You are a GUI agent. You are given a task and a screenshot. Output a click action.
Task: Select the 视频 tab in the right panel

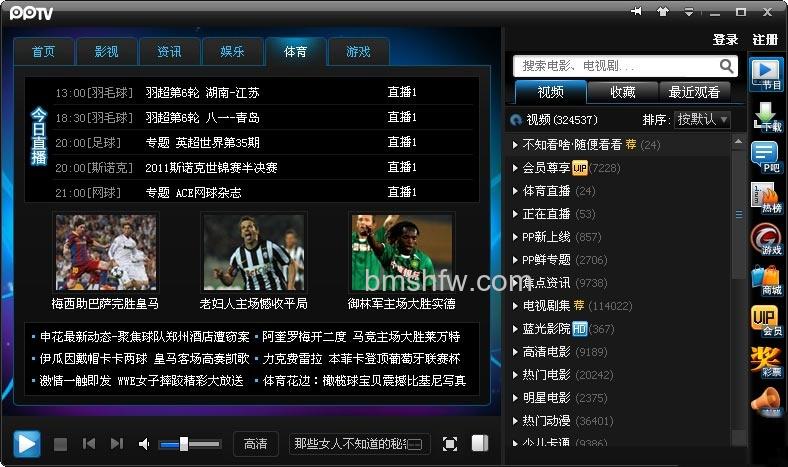(551, 92)
